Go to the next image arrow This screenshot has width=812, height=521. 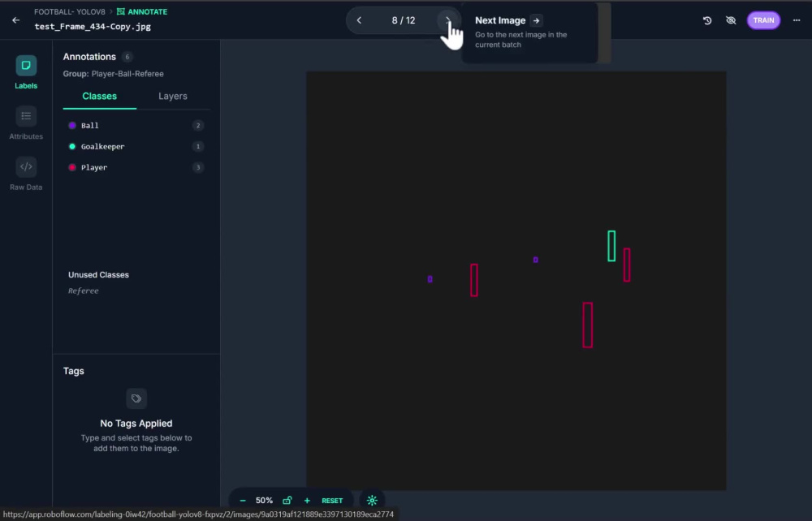tap(448, 20)
